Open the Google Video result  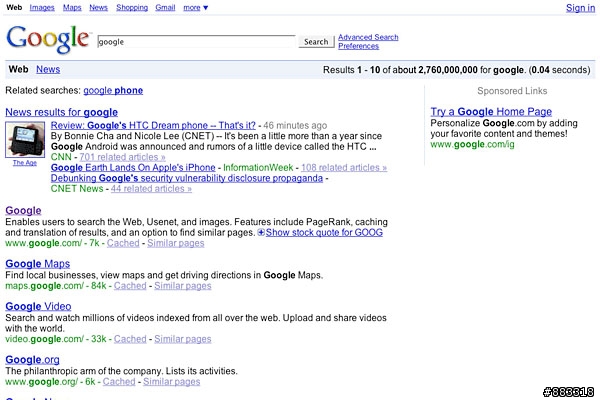38,306
